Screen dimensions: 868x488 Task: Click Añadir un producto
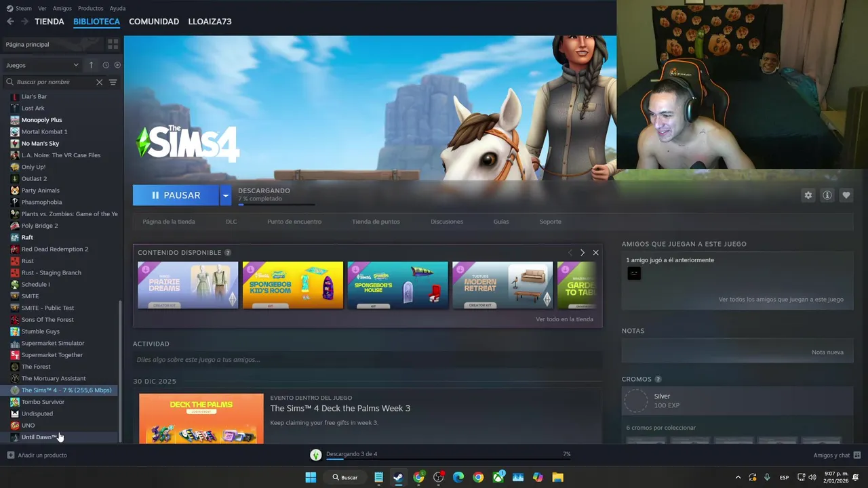coord(37,455)
